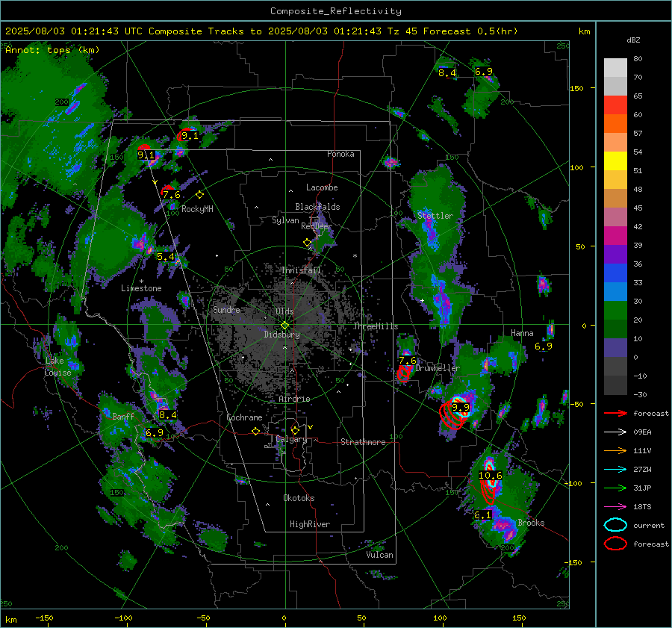This screenshot has width=672, height=628.
Task: Click the 10.6 storm top annotation
Action: click(x=491, y=476)
